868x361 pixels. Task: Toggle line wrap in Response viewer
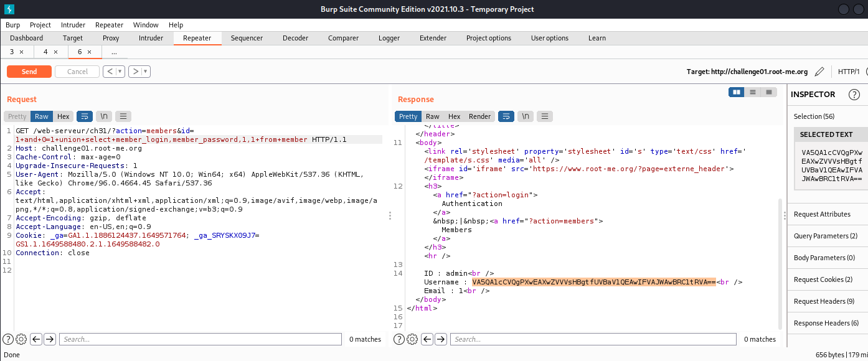pyautogui.click(x=506, y=116)
